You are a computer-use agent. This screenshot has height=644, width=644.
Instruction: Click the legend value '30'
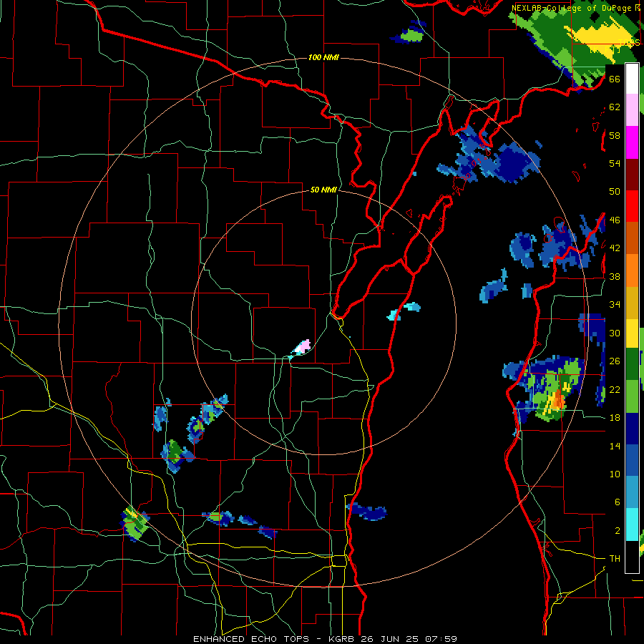point(615,333)
